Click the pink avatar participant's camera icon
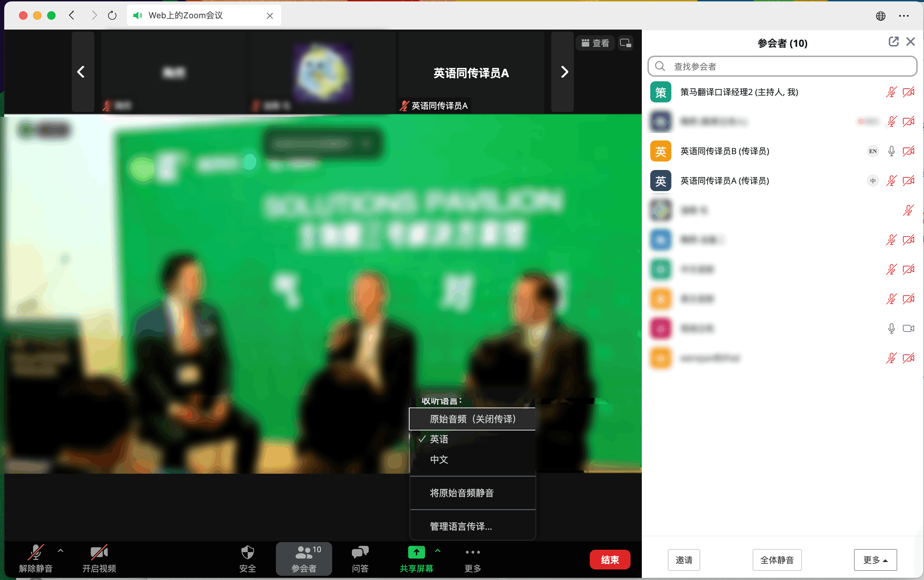Viewport: 924px width, 580px height. pyautogui.click(x=909, y=328)
